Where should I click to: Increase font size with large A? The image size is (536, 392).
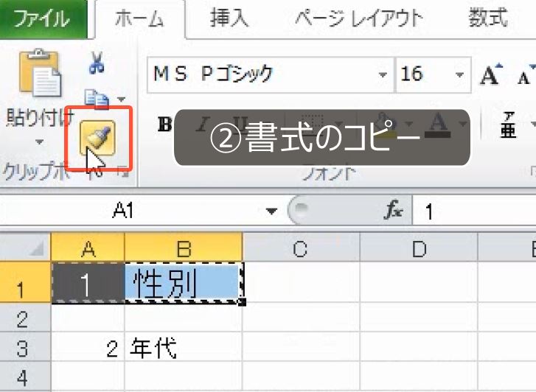pos(491,74)
